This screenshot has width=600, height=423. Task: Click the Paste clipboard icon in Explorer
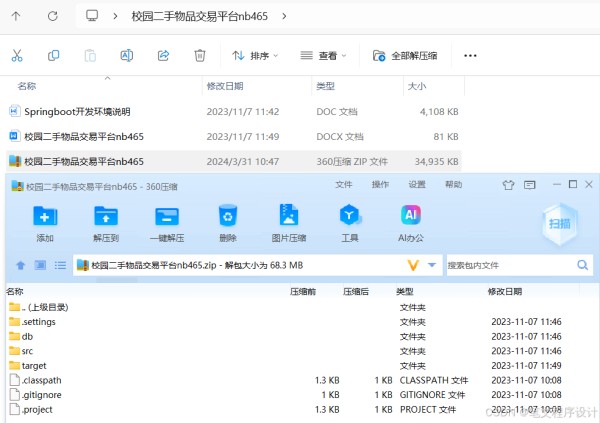click(90, 56)
